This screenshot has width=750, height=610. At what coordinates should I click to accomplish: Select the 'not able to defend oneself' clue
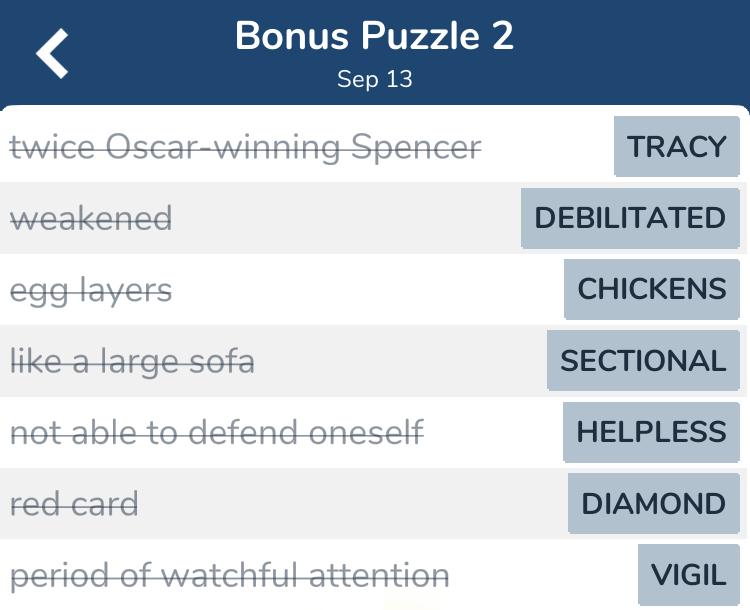217,433
